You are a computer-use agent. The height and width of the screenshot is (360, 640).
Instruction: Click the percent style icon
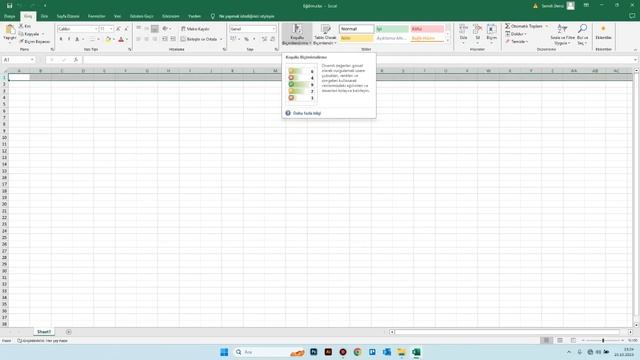(247, 39)
